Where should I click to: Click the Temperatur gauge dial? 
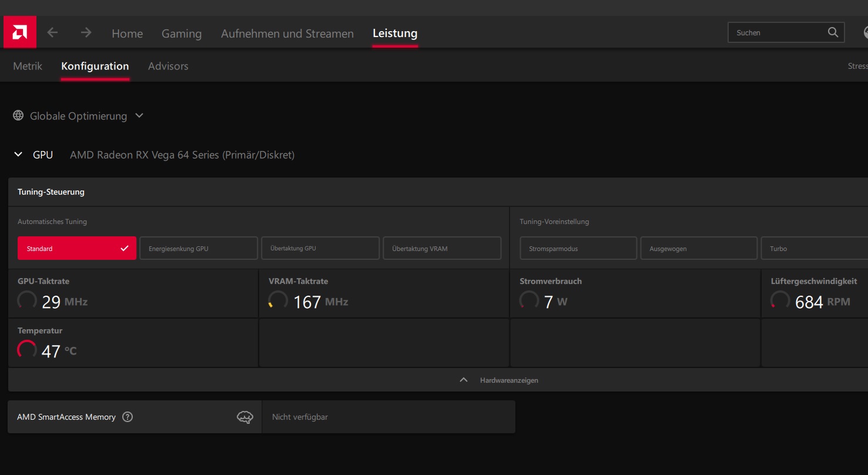coord(27,349)
